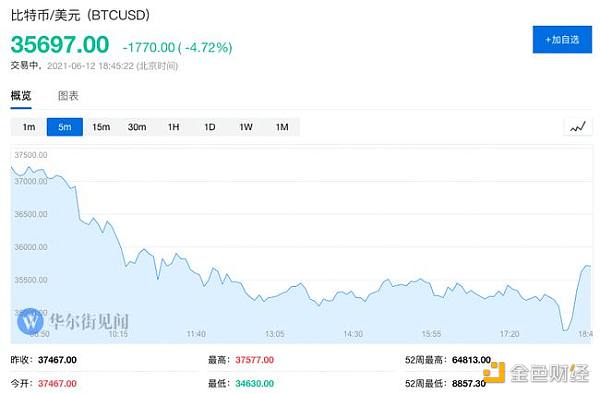Image resolution: width=600 pixels, height=394 pixels.
Task: Click the 11:40 time axis label
Action: (x=196, y=334)
